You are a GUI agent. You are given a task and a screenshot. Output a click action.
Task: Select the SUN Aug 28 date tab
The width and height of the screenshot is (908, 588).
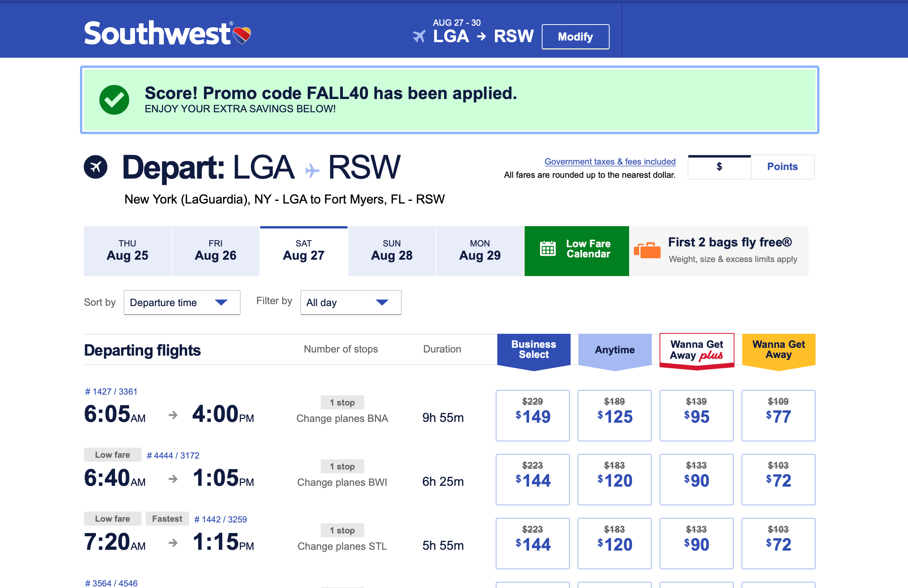392,251
